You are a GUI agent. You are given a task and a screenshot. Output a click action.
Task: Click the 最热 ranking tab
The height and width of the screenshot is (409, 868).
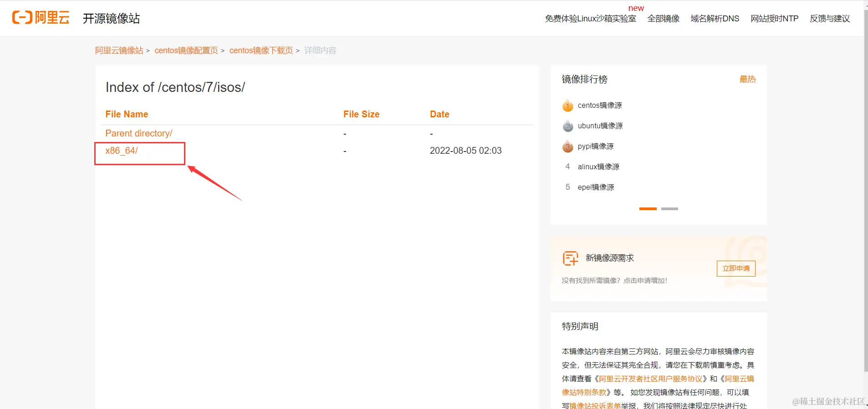pos(747,79)
